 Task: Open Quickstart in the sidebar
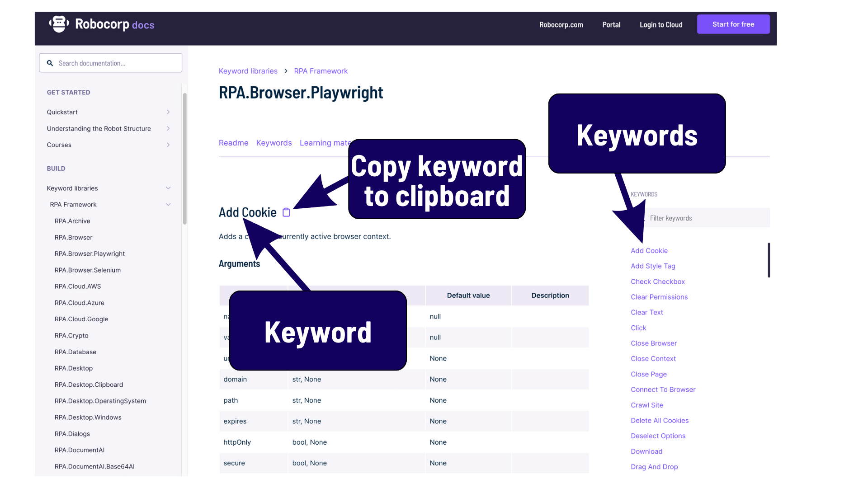click(x=62, y=112)
